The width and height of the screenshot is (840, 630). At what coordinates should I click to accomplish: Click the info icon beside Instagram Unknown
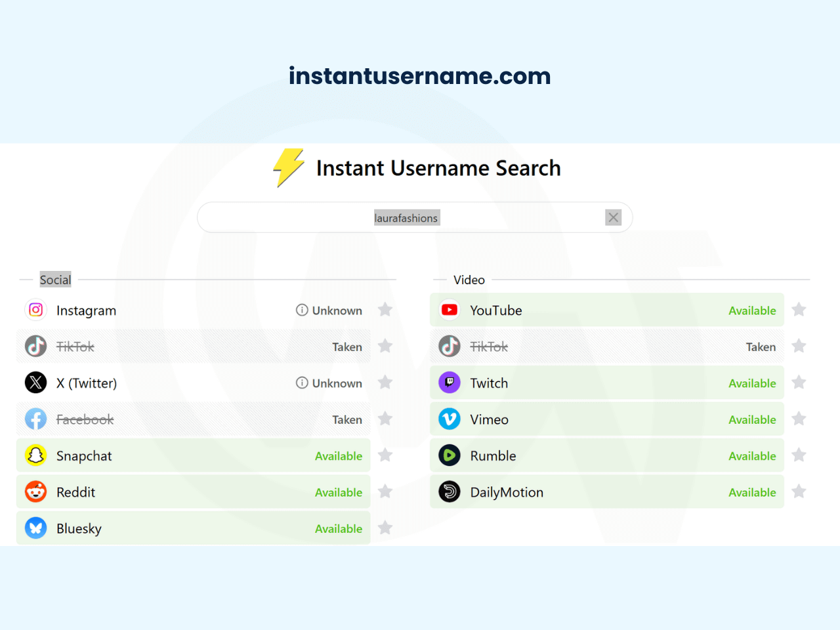coord(302,310)
